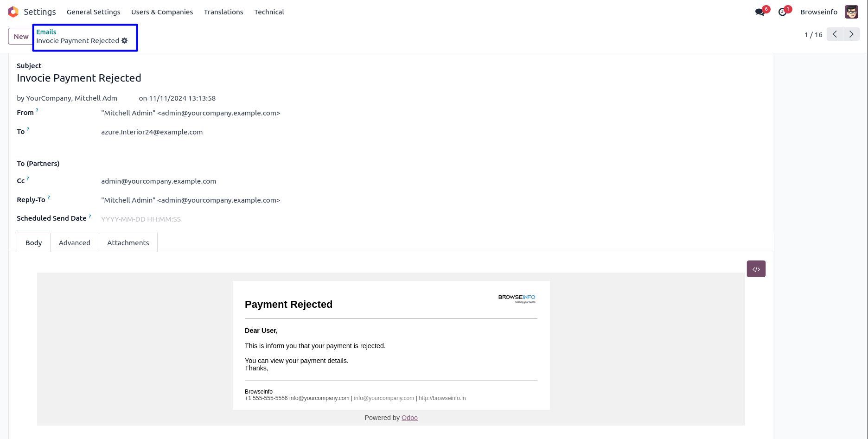The height and width of the screenshot is (439, 868).
Task: Open the conversations chat icon
Action: [x=759, y=12]
